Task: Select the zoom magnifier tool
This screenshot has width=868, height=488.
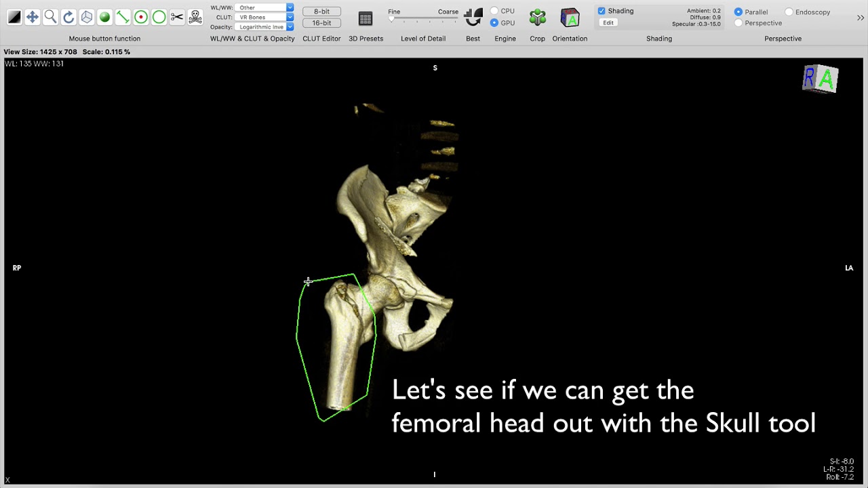Action: click(50, 17)
